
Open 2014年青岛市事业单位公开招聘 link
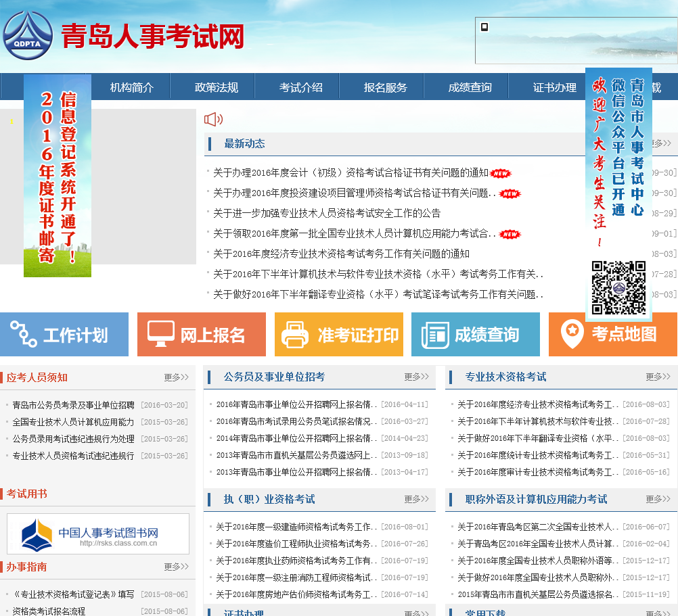(x=296, y=438)
